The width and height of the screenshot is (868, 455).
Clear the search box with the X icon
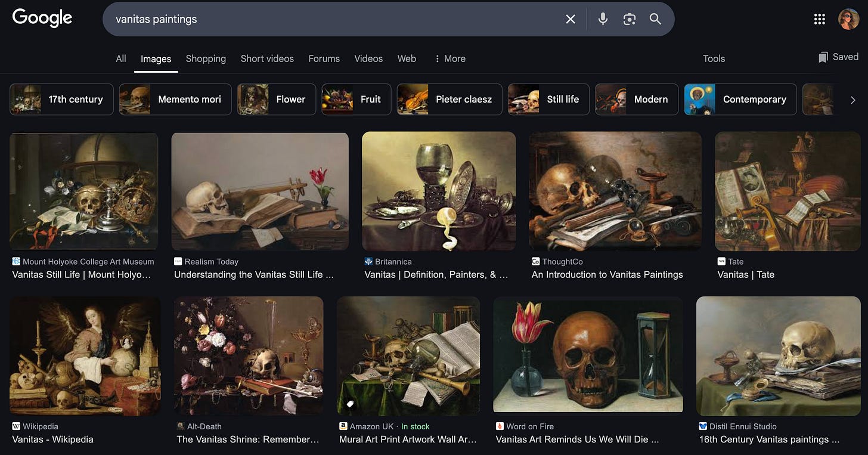pyautogui.click(x=571, y=19)
